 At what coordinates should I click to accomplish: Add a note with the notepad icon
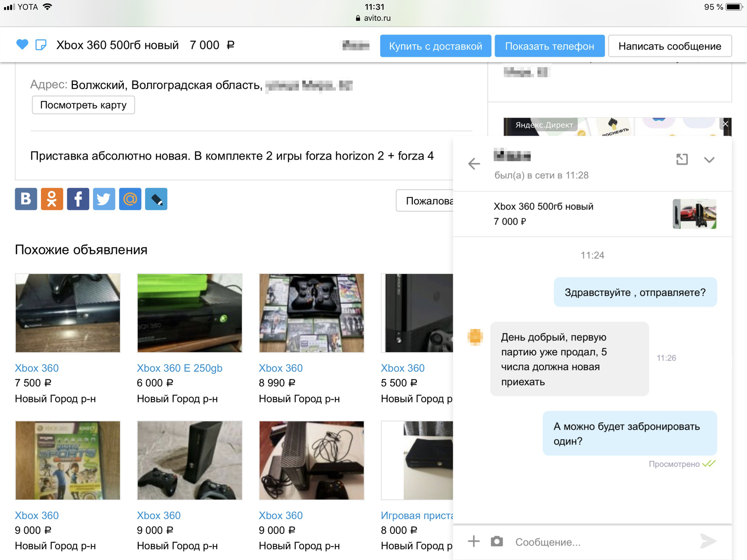[x=41, y=45]
